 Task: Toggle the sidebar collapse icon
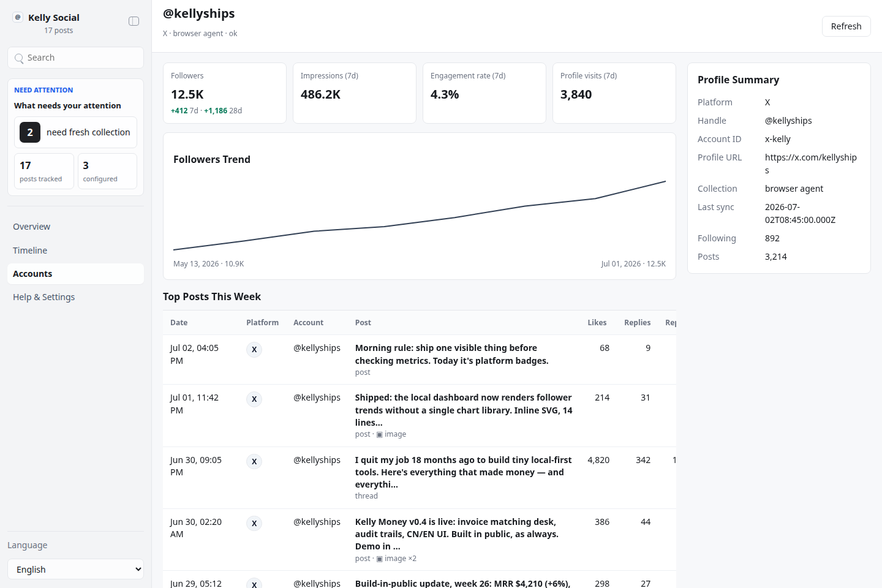pyautogui.click(x=134, y=21)
